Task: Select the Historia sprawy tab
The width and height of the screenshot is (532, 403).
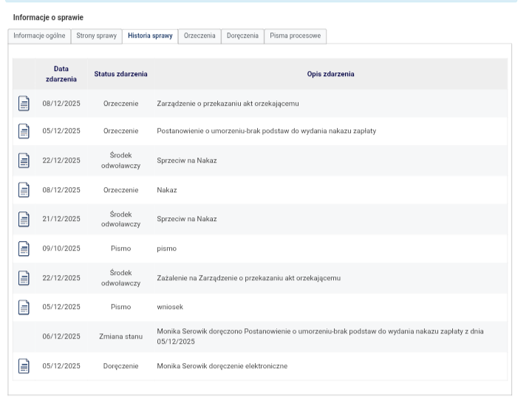Action: coord(150,36)
